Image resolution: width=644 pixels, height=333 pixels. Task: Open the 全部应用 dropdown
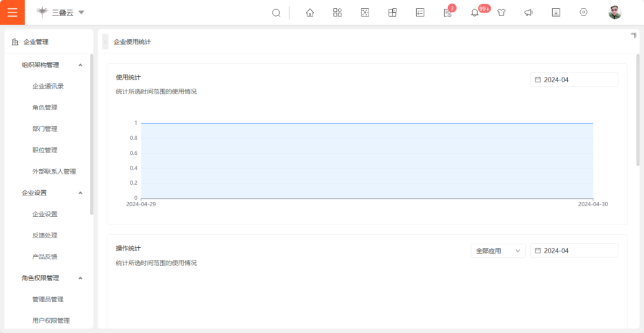pos(498,251)
